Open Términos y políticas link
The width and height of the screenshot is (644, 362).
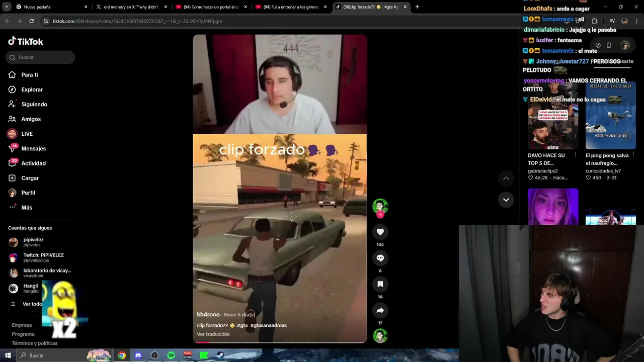[x=35, y=343]
